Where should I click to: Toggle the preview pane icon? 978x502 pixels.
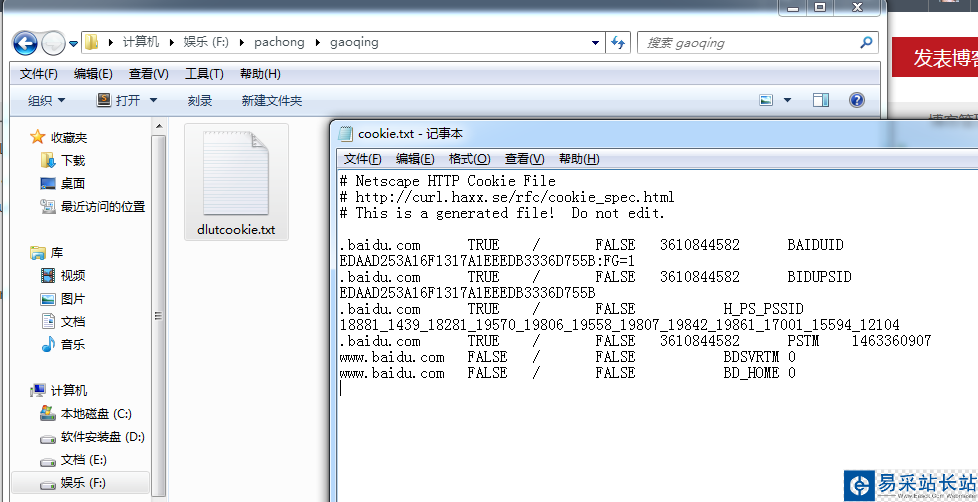tap(821, 100)
